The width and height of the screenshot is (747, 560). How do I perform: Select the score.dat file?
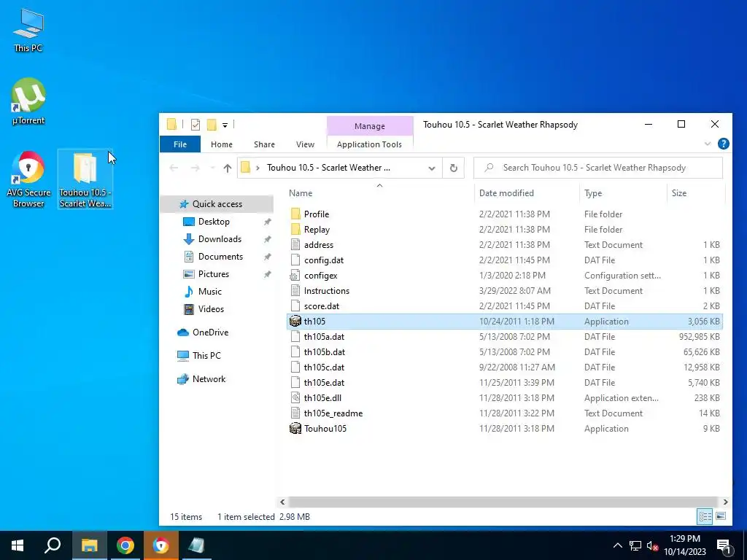coord(504,306)
